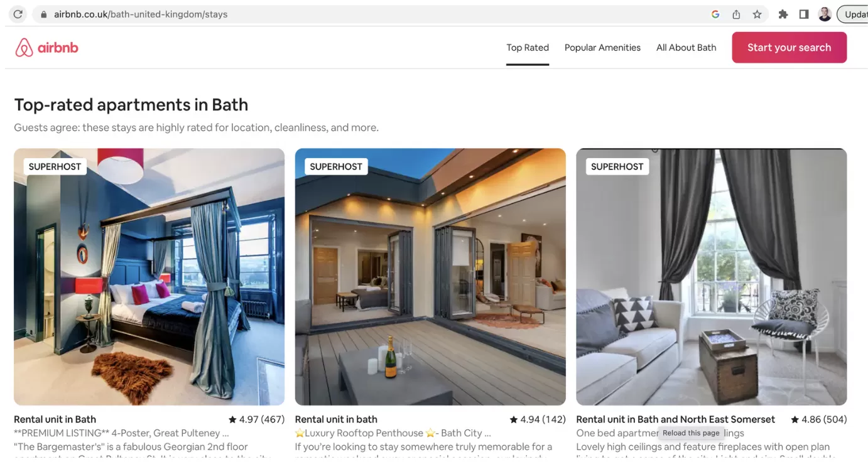Select the Top Rated tab
This screenshot has width=868, height=467.
point(528,48)
